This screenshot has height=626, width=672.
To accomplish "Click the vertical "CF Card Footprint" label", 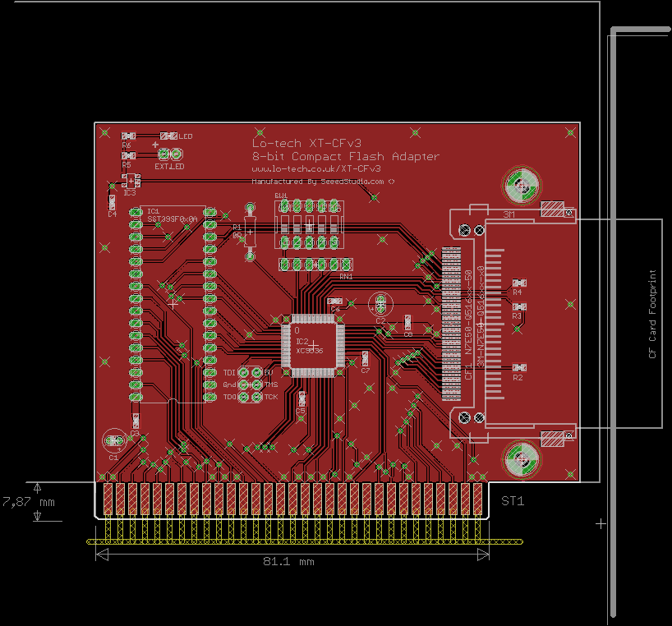I will 652,314.
